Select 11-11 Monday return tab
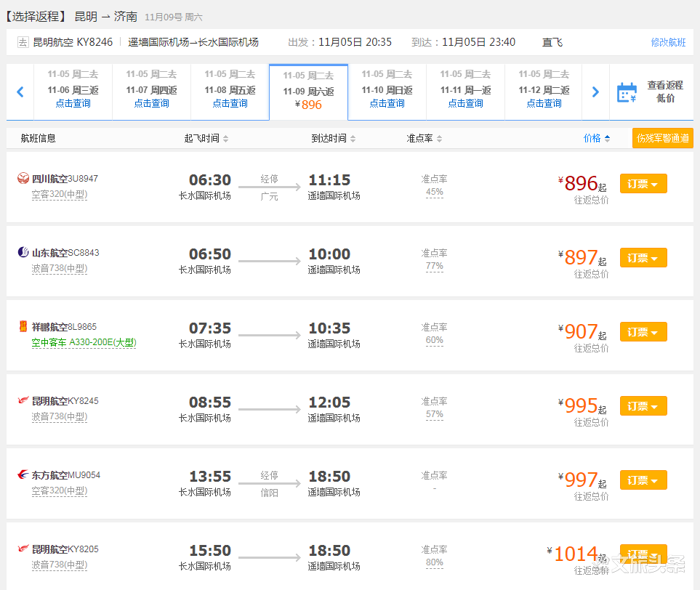Image resolution: width=700 pixels, height=590 pixels. point(466,92)
